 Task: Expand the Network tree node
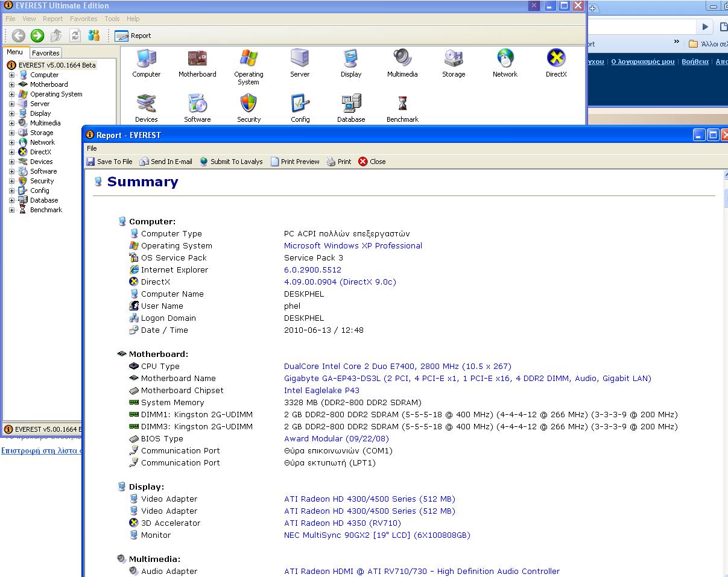coord(11,142)
